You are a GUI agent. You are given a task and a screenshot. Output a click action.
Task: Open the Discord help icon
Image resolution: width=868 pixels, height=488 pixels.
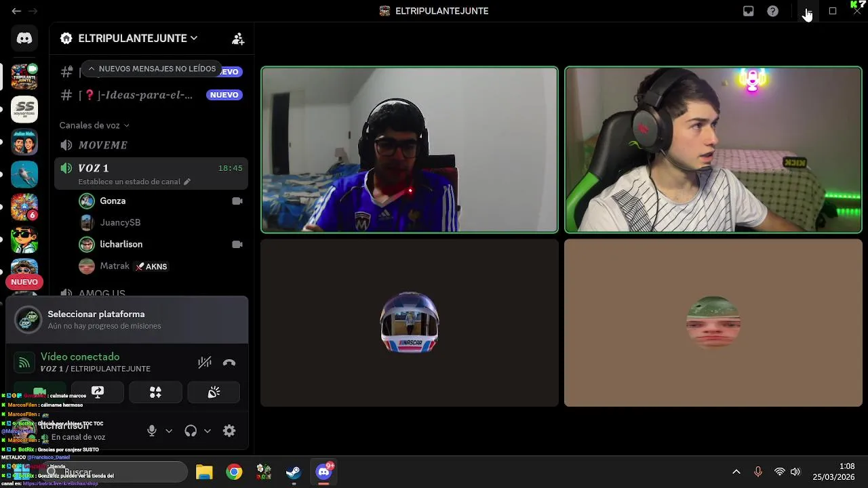[x=772, y=11]
